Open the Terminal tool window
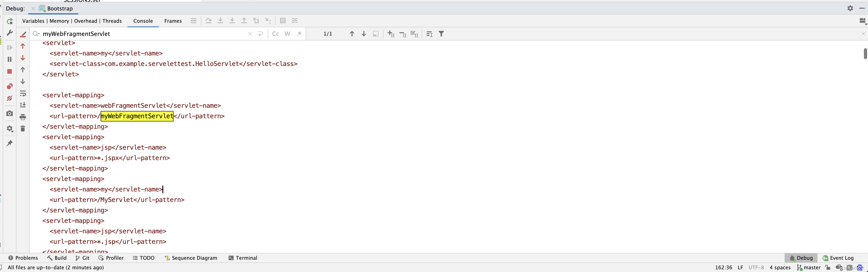Viewport: 868px width, 272px height. [x=243, y=258]
